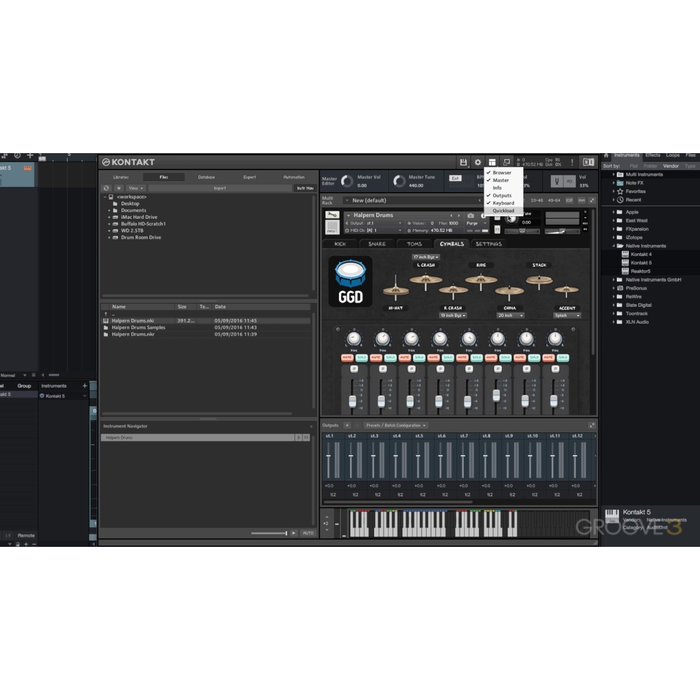The height and width of the screenshot is (700, 700).
Task: Click the refresh icon in file browser toolbar
Action: 106,188
